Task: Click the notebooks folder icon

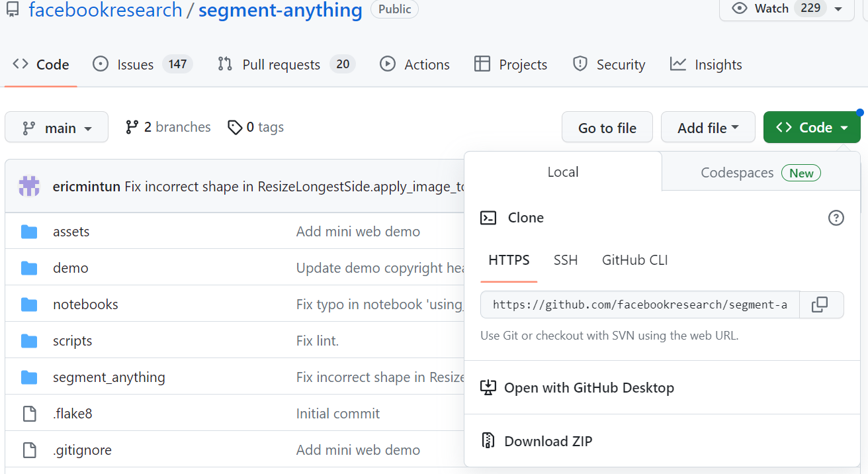Action: point(29,305)
